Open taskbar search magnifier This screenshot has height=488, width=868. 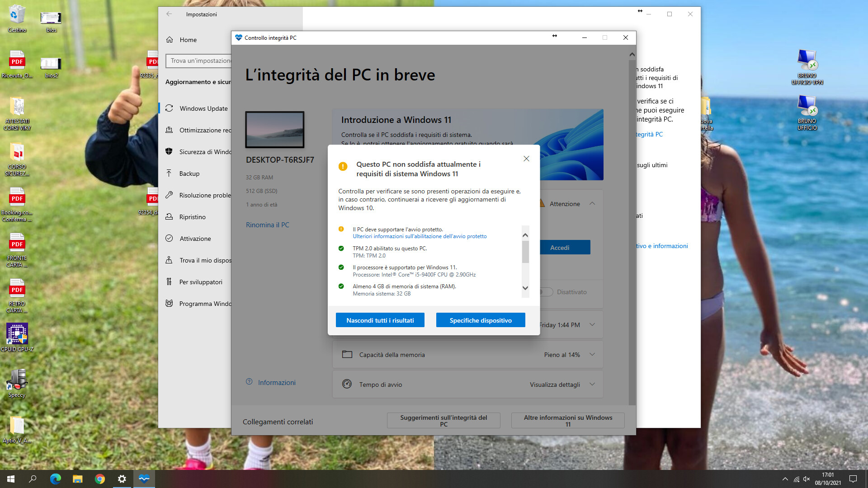coord(33,479)
